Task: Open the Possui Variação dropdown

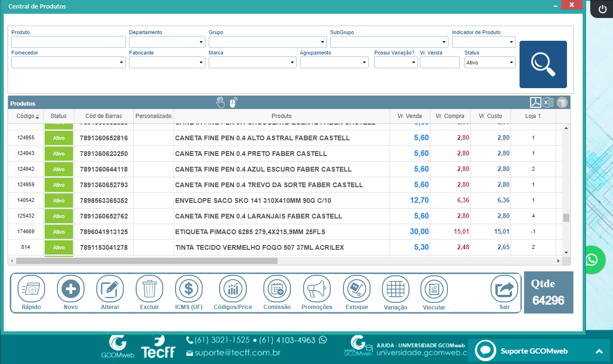Action: (396, 63)
